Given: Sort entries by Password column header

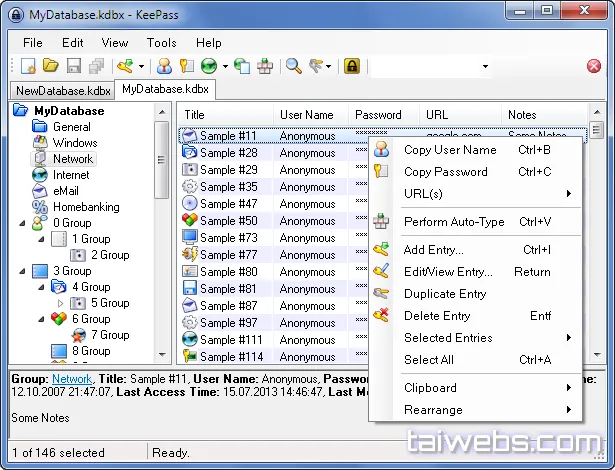Looking at the screenshot, I should [x=384, y=115].
